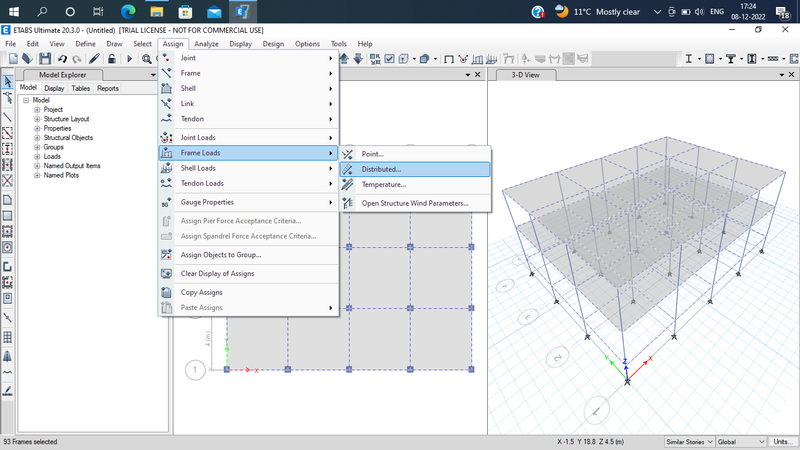Toggle the model lock padlock icon
The width and height of the screenshot is (800, 450).
[112, 59]
